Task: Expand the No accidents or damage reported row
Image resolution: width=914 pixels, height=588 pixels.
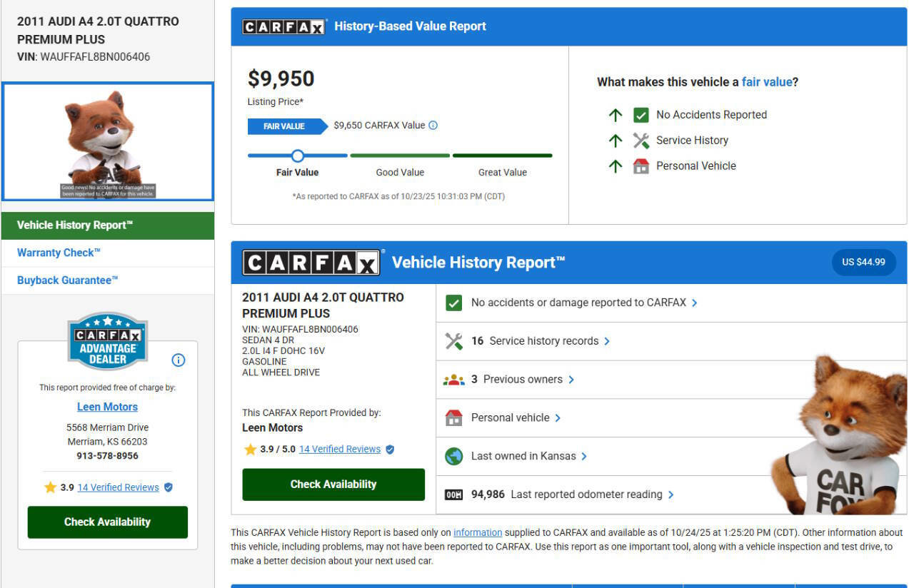Action: 694,303
